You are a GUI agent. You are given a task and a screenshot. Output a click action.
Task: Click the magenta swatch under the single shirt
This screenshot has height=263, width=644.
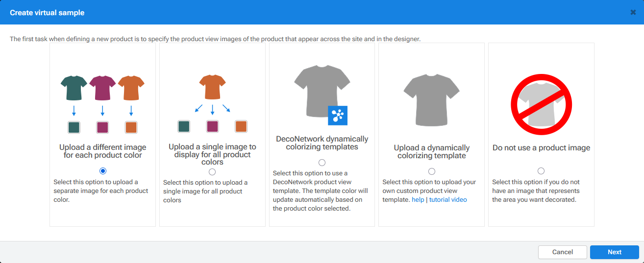[x=212, y=126]
